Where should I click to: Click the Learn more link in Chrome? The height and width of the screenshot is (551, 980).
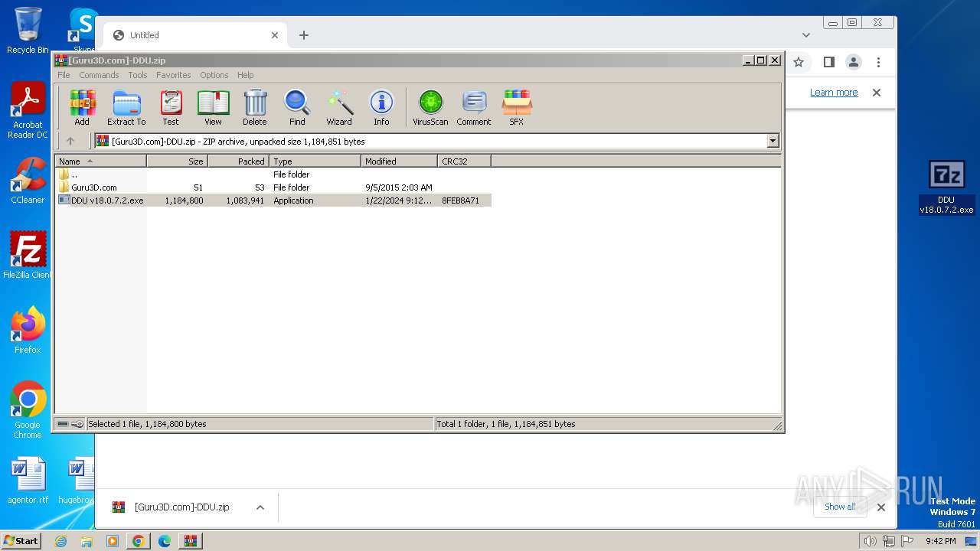point(834,93)
